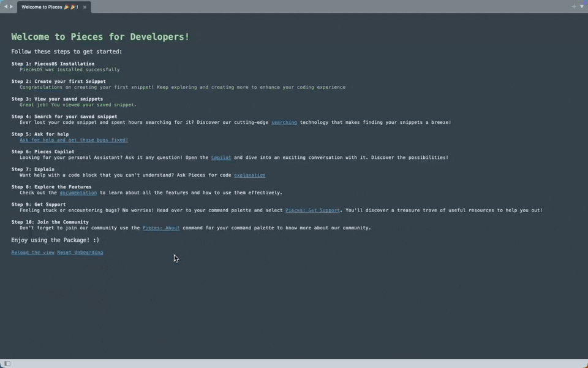The width and height of the screenshot is (588, 368).
Task: Click PiecesOS was installed successfully text
Action: point(70,70)
